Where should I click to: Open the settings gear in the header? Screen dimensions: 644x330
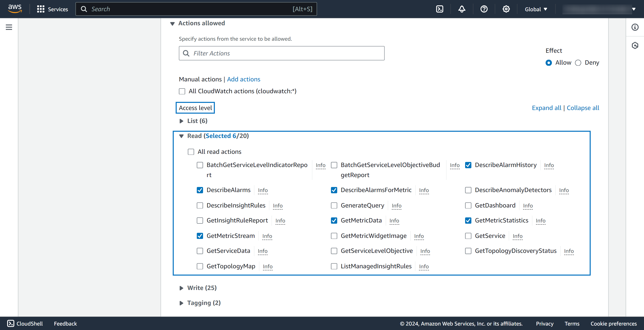tap(506, 9)
